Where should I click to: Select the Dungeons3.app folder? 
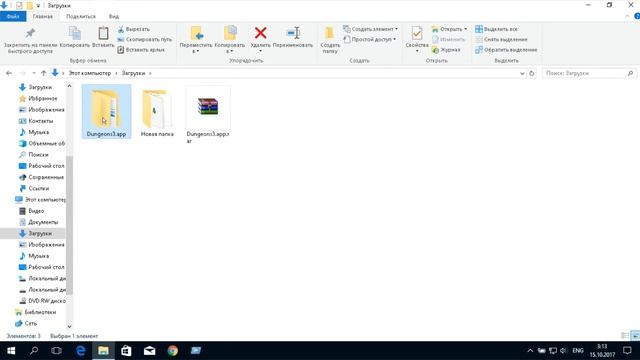pyautogui.click(x=106, y=111)
